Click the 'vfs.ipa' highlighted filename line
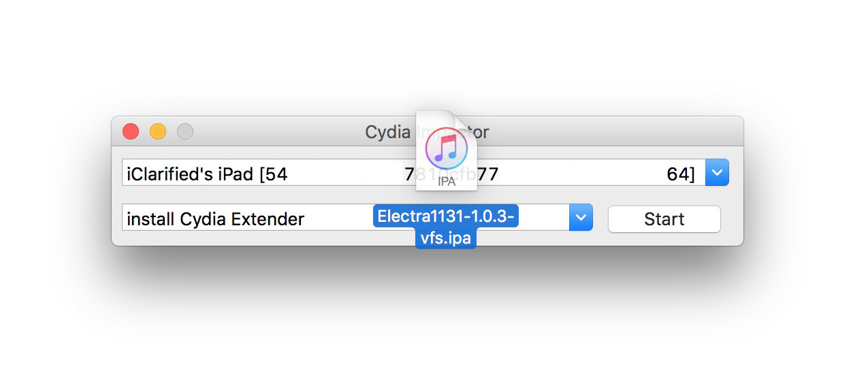 pos(446,238)
